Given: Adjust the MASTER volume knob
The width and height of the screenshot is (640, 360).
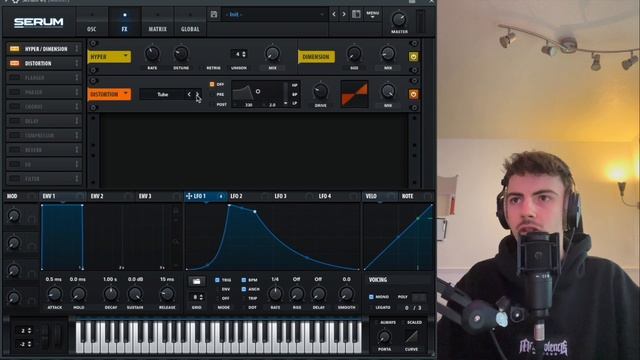Looking at the screenshot, I should click(399, 19).
